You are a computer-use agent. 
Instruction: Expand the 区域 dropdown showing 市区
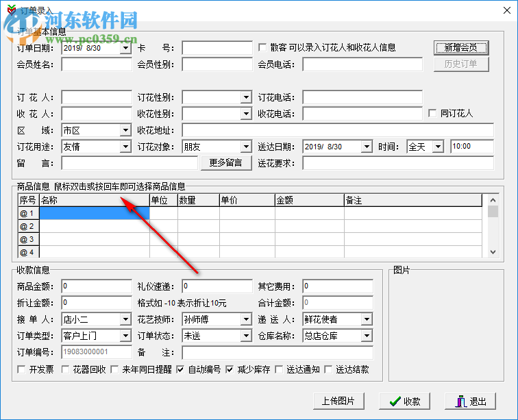[125, 130]
